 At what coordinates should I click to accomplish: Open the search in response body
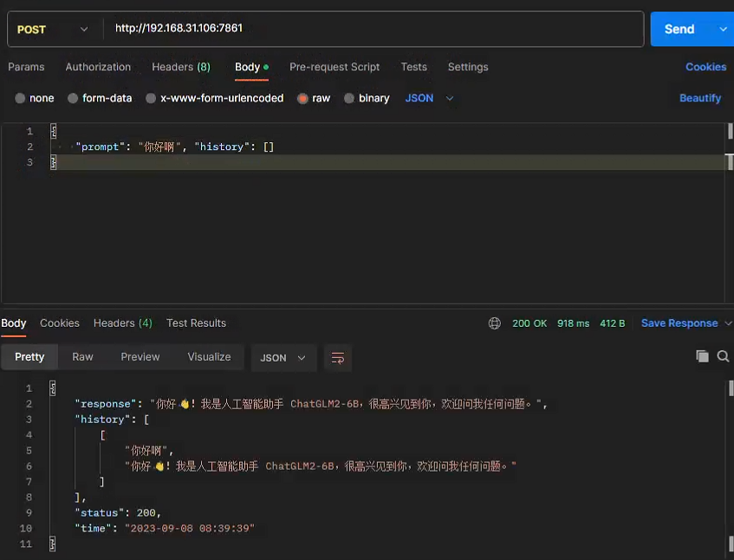tap(724, 356)
